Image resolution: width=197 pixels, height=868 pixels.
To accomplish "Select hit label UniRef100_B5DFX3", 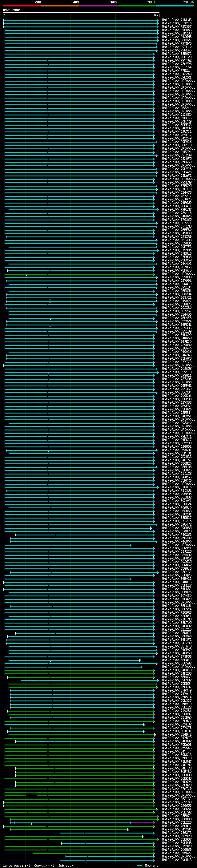I will point(177,125).
